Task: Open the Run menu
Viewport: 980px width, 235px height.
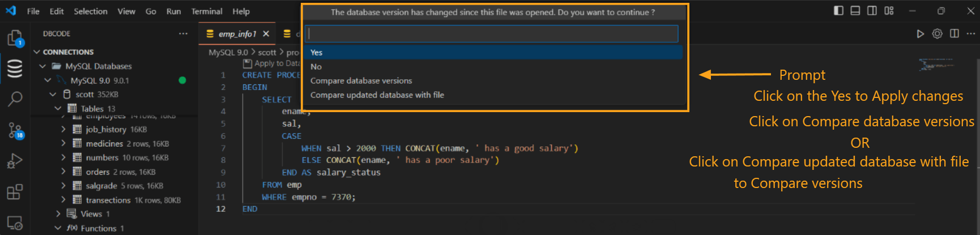Action: (x=173, y=11)
